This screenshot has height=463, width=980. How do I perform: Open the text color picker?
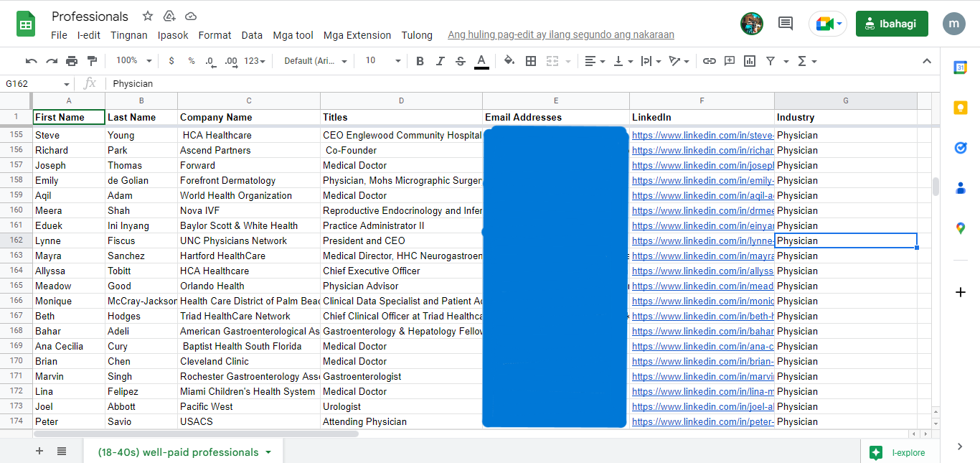tap(481, 61)
